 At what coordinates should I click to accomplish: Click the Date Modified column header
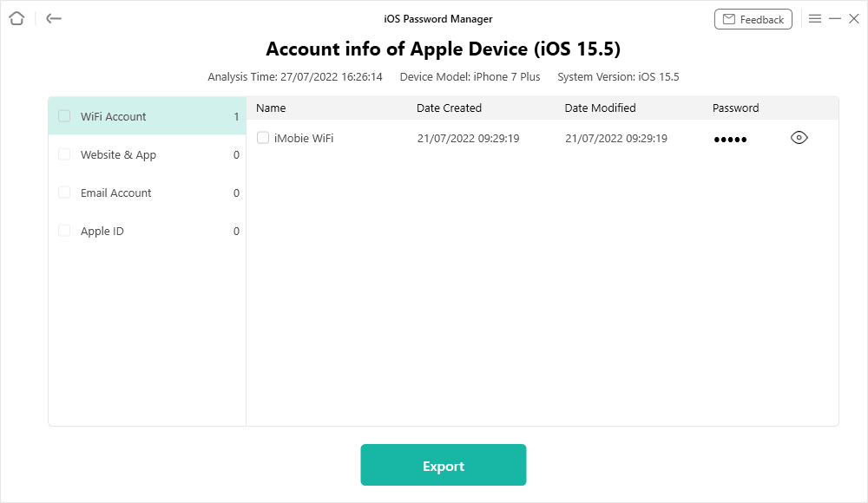pos(600,108)
